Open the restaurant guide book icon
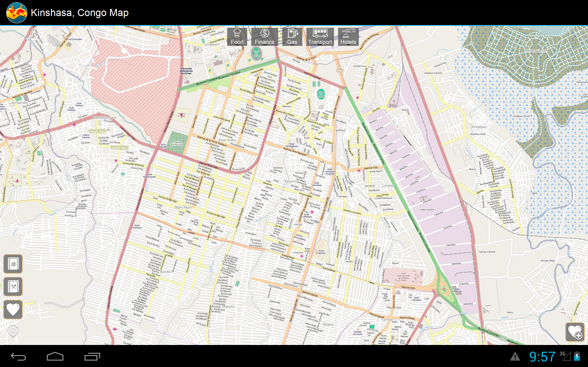Viewport: 588px width, 367px height. pos(13,286)
